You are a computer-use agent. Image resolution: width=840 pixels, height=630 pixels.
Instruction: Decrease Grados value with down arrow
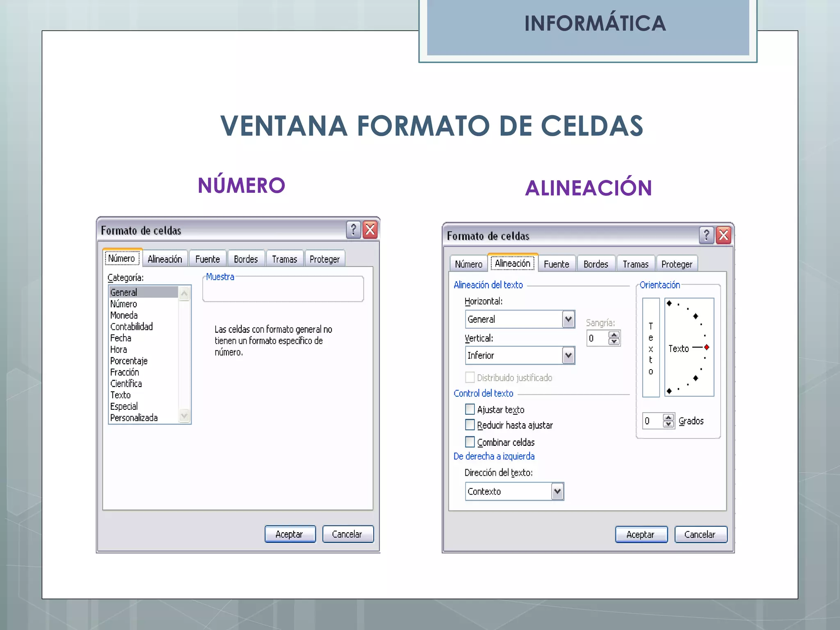[x=669, y=424]
